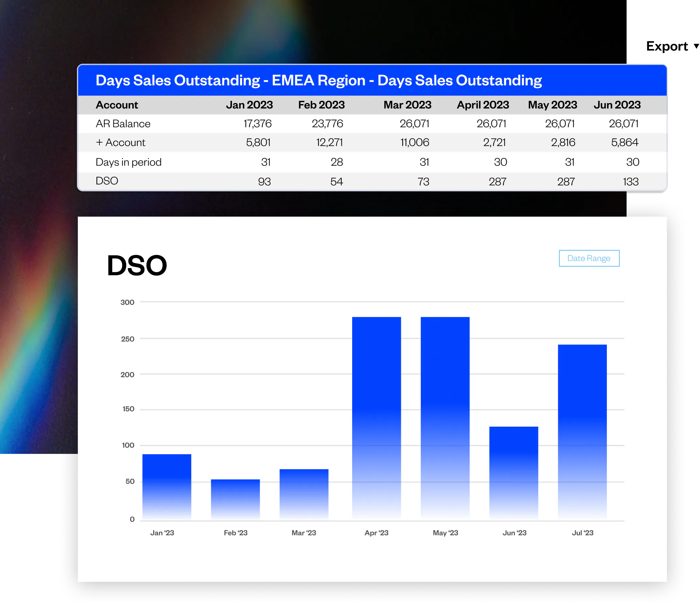Click Account value 11,006
Viewport: 700px width, 607px height.
tap(415, 143)
